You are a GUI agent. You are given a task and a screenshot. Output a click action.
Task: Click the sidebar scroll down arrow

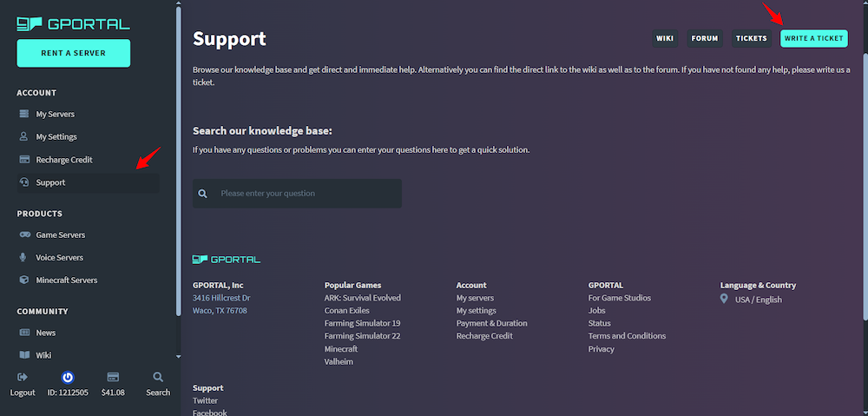178,357
